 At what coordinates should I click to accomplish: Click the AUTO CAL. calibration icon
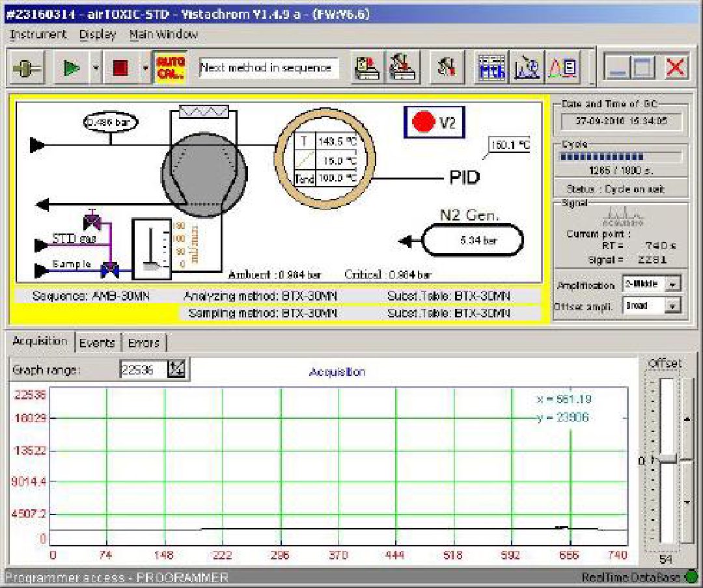click(x=170, y=68)
